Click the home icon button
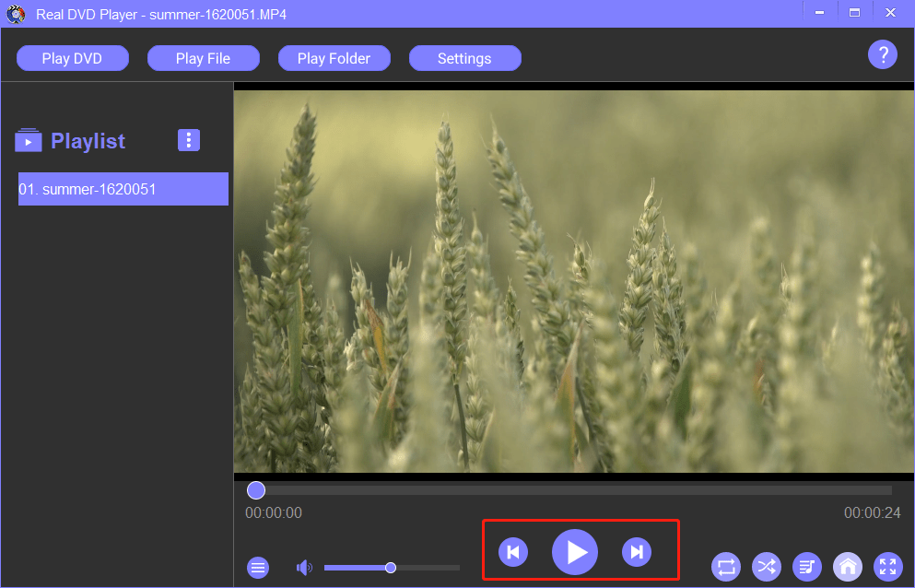The width and height of the screenshot is (915, 588). pyautogui.click(x=848, y=567)
